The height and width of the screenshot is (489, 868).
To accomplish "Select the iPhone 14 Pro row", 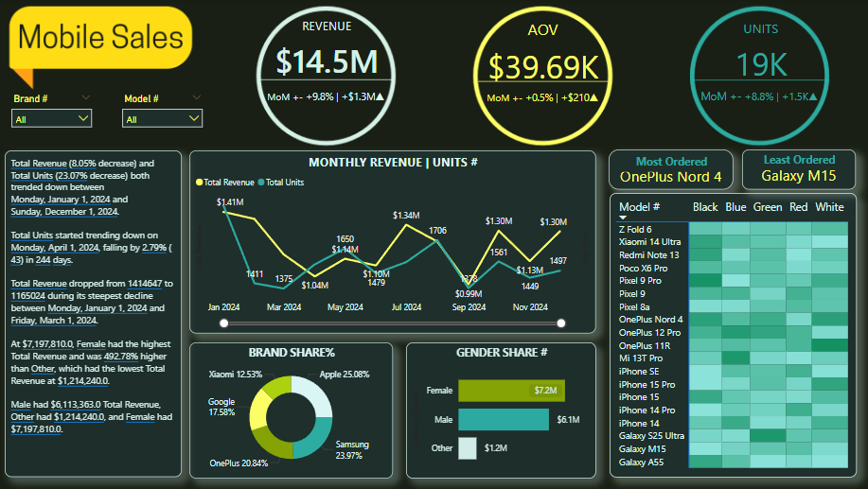I will point(733,410).
